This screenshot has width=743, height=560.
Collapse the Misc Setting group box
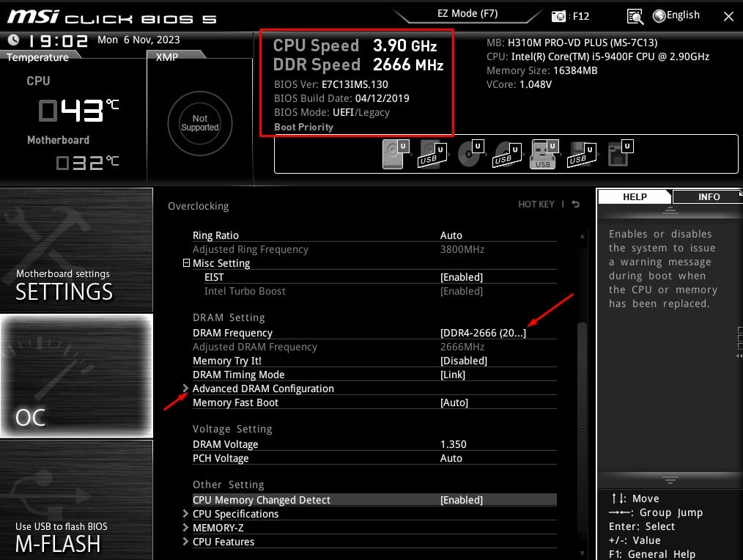point(186,262)
